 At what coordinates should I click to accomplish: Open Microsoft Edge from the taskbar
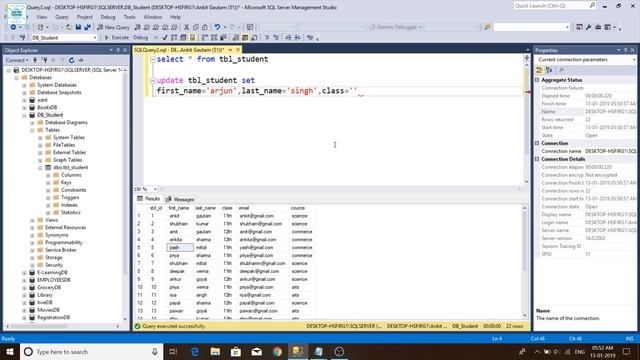click(x=195, y=351)
